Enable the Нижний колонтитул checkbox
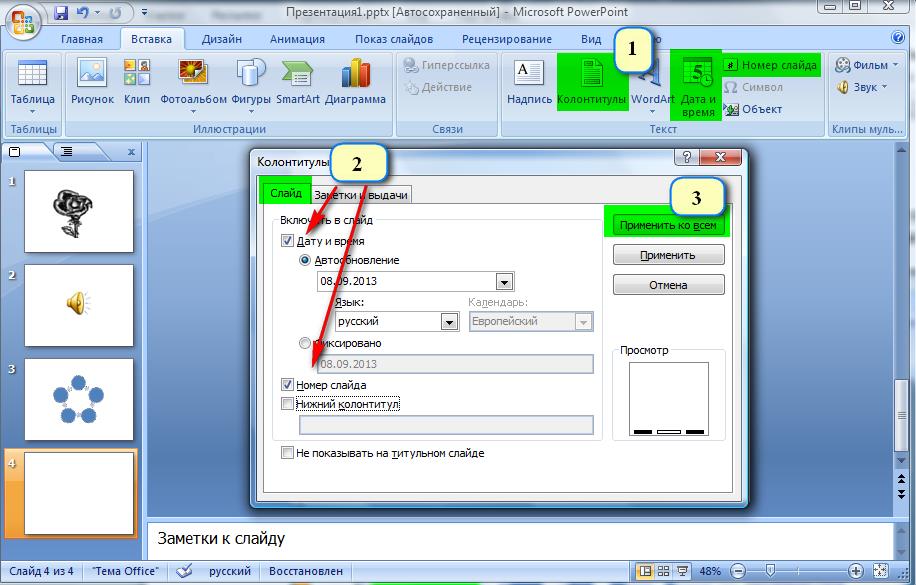Image resolution: width=916 pixels, height=585 pixels. (287, 404)
